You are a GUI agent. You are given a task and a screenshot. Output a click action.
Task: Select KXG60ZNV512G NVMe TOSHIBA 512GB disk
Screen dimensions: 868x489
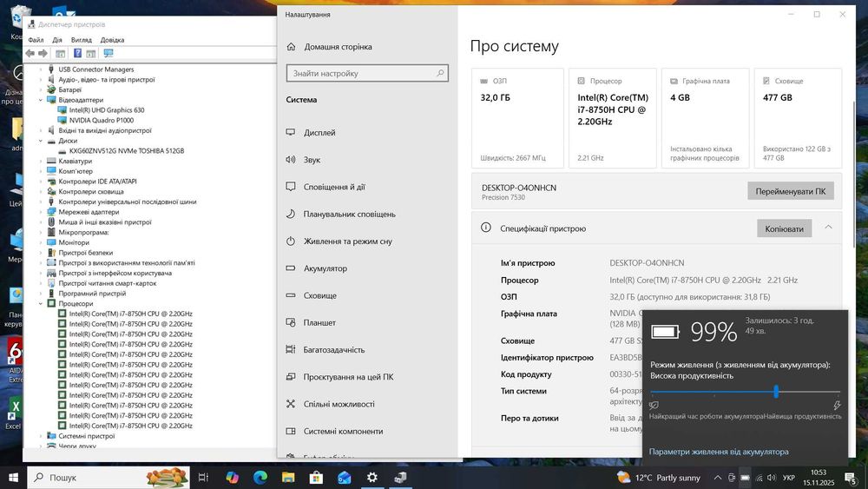tap(126, 150)
